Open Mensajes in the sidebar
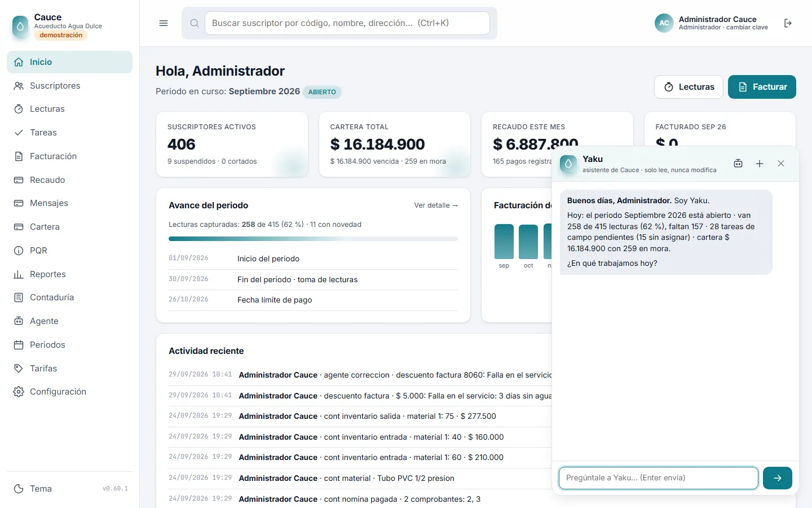This screenshot has height=508, width=812. pyautogui.click(x=69, y=203)
